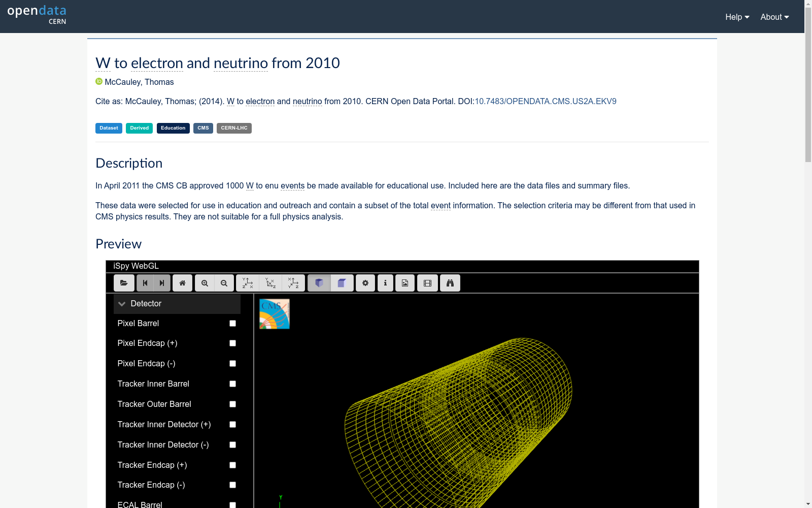
Task: Enable Pixel Endcap (-) checkbox
Action: coord(232,364)
